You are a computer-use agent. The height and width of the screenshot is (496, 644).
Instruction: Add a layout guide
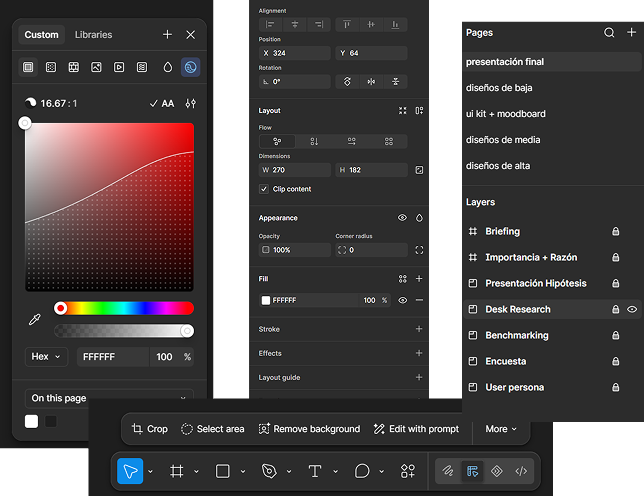(419, 377)
